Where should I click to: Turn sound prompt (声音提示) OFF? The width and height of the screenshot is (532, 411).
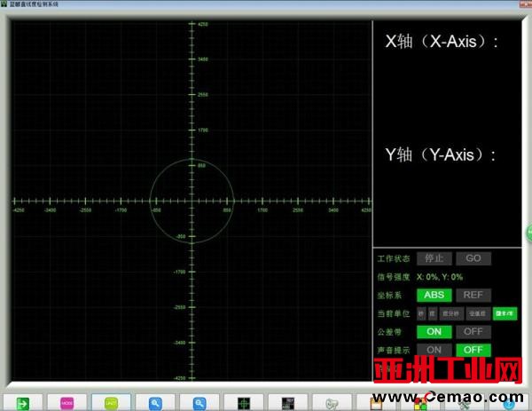(x=473, y=350)
